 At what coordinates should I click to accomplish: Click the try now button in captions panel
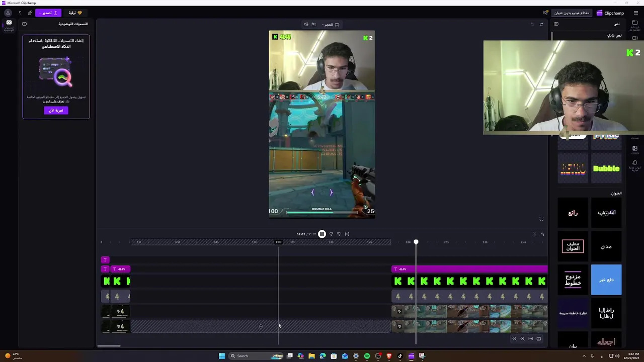pyautogui.click(x=56, y=110)
